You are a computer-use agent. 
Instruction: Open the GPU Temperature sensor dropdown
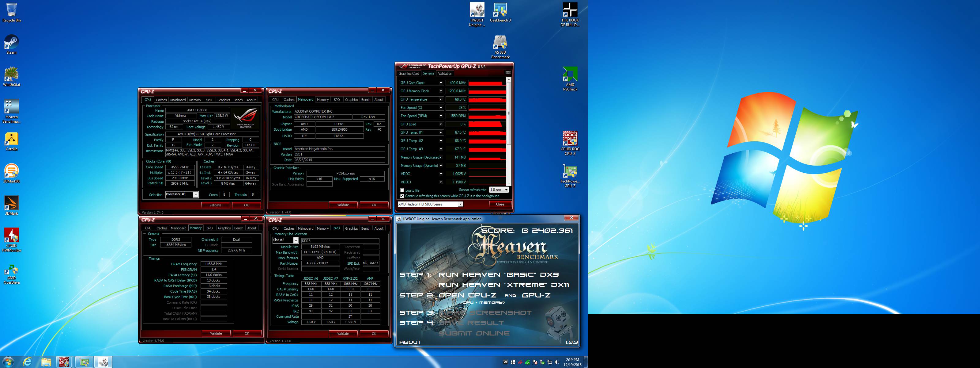[x=441, y=99]
